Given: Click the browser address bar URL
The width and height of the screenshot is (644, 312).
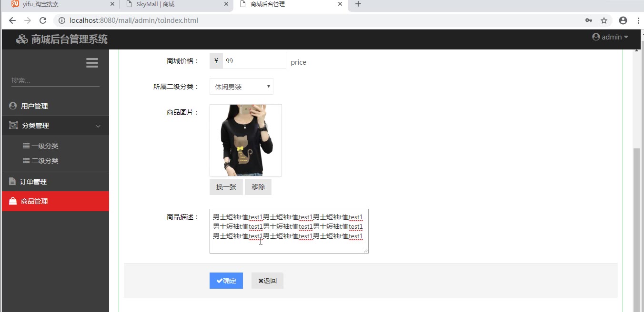Looking at the screenshot, I should click(134, 20).
